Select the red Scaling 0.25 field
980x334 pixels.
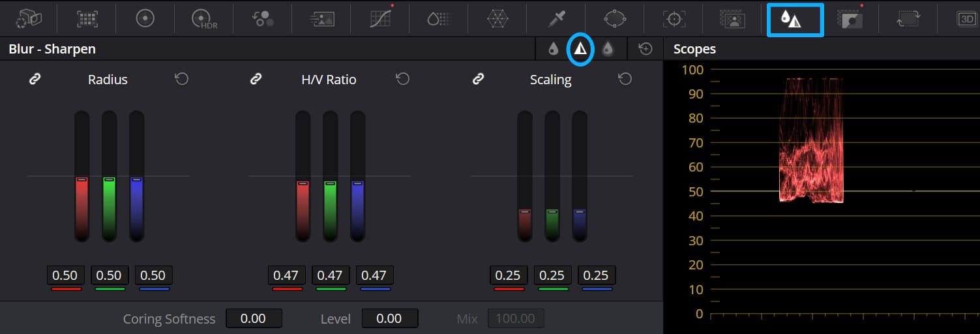[508, 275]
